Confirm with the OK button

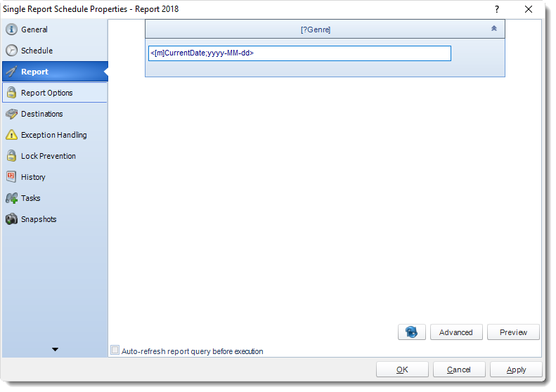tap(402, 370)
